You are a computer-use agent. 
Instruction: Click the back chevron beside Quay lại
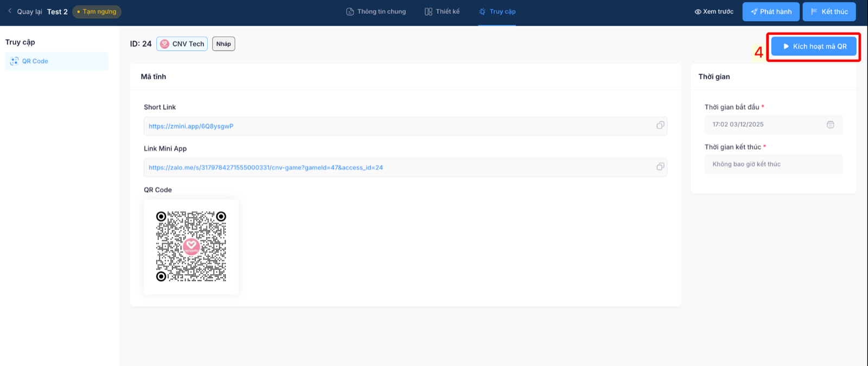(x=10, y=11)
